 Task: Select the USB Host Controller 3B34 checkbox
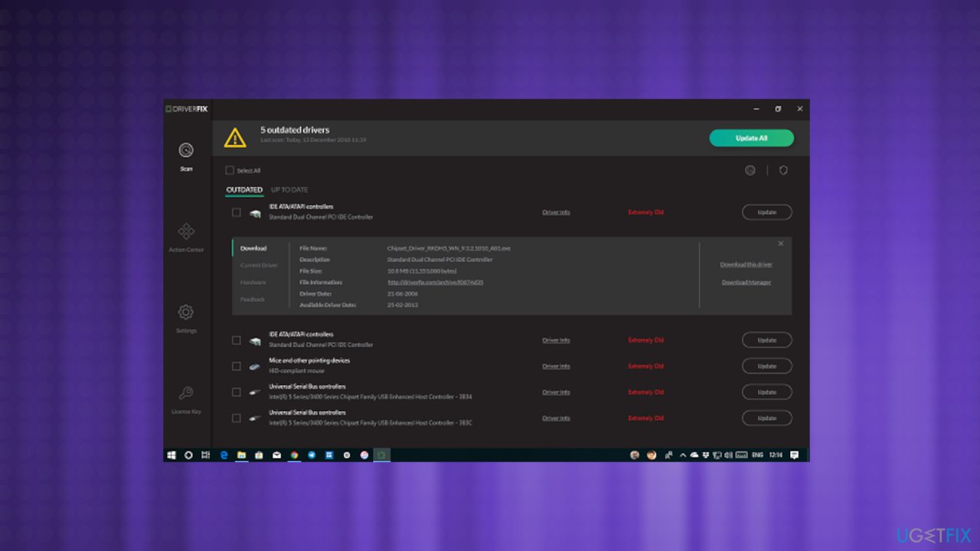237,393
